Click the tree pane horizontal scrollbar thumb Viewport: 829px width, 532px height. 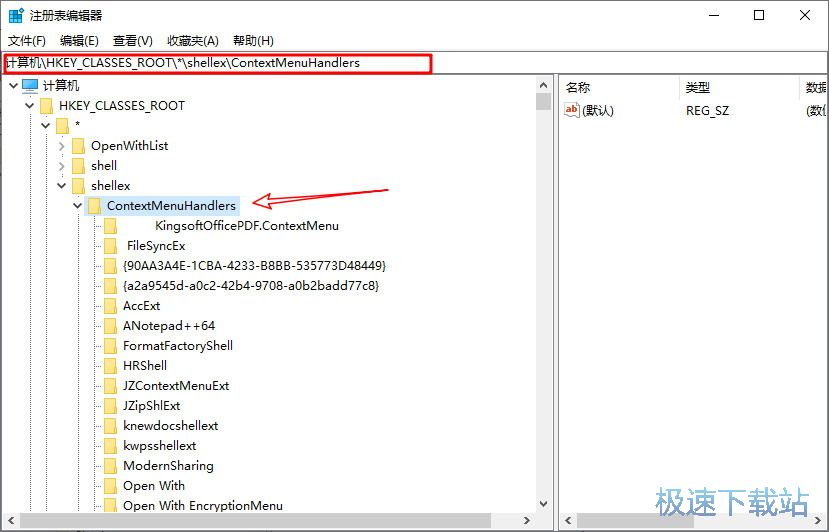point(255,520)
